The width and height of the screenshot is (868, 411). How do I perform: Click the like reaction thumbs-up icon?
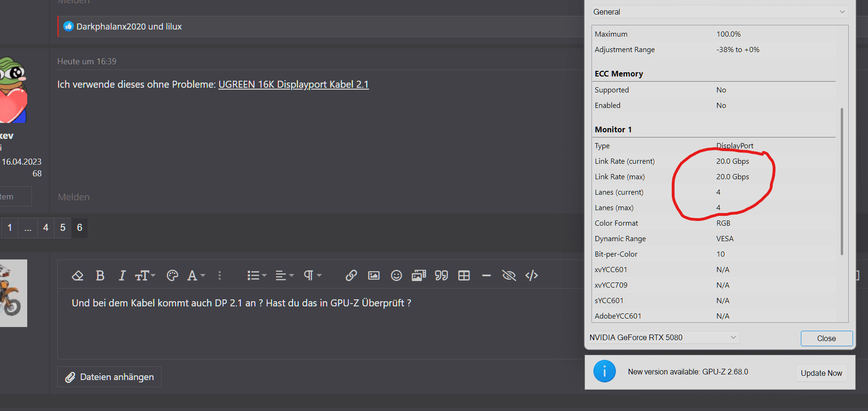click(x=69, y=26)
